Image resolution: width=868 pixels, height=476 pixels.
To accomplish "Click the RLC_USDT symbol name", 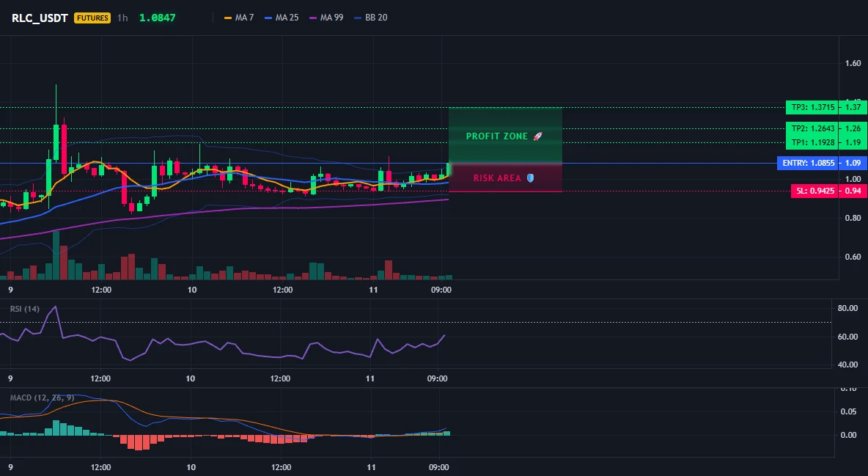I will click(40, 18).
